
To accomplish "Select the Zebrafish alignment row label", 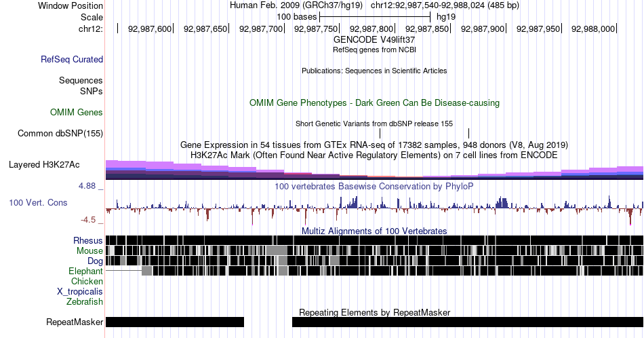I will 85,301.
